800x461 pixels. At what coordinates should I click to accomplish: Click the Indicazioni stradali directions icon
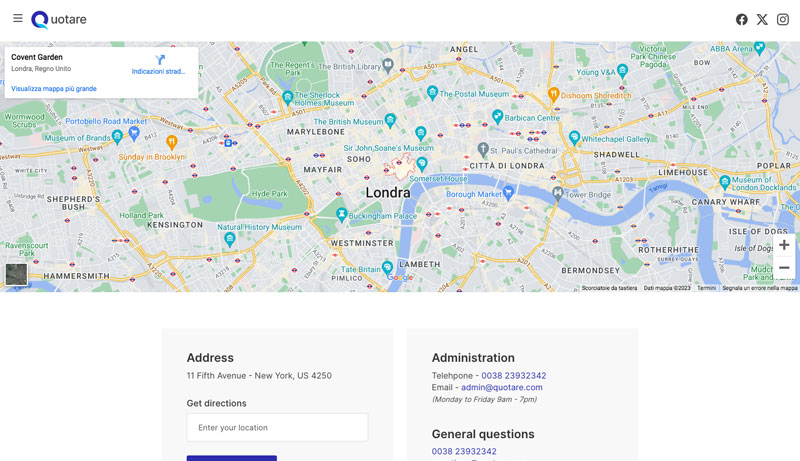coord(159,61)
